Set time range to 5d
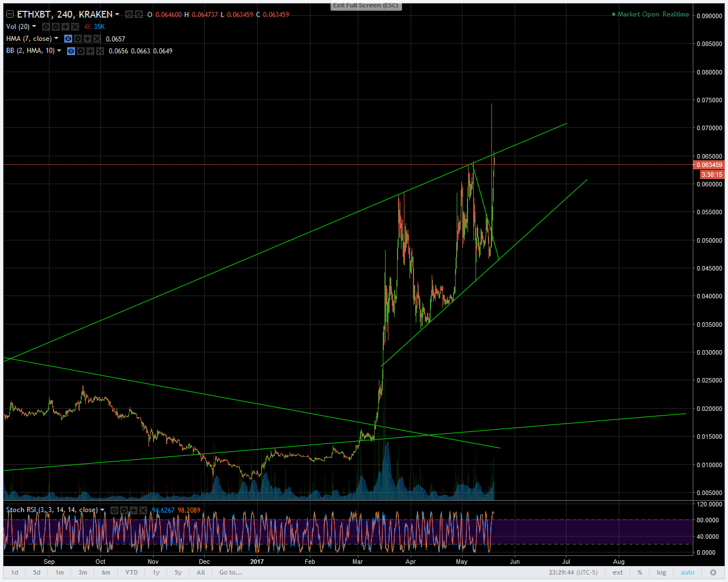 [36, 572]
